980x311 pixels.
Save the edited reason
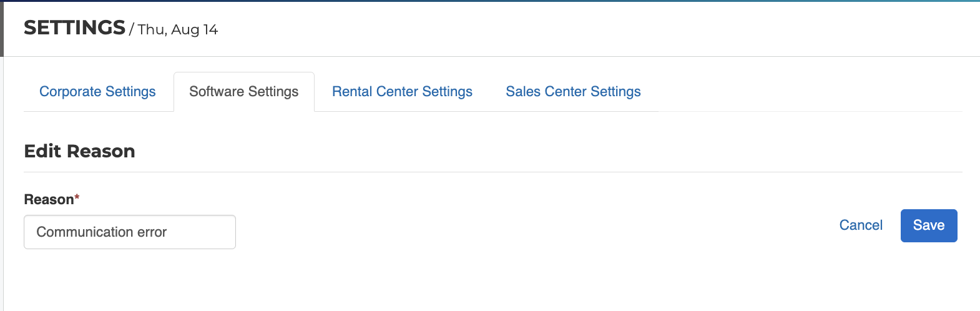pos(928,225)
